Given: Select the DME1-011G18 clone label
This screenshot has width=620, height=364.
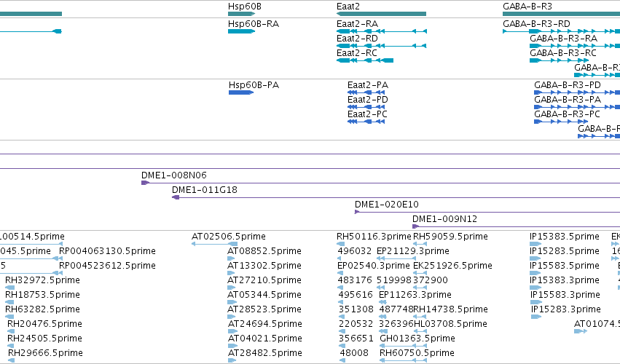Looking at the screenshot, I should (205, 190).
